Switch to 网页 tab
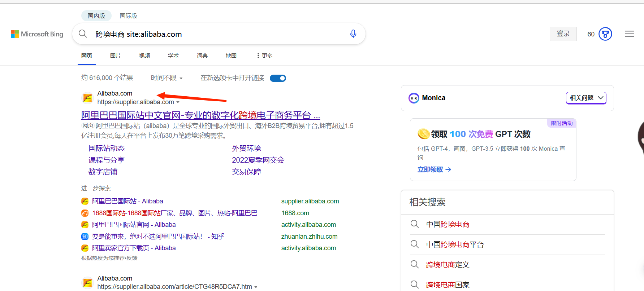 87,56
